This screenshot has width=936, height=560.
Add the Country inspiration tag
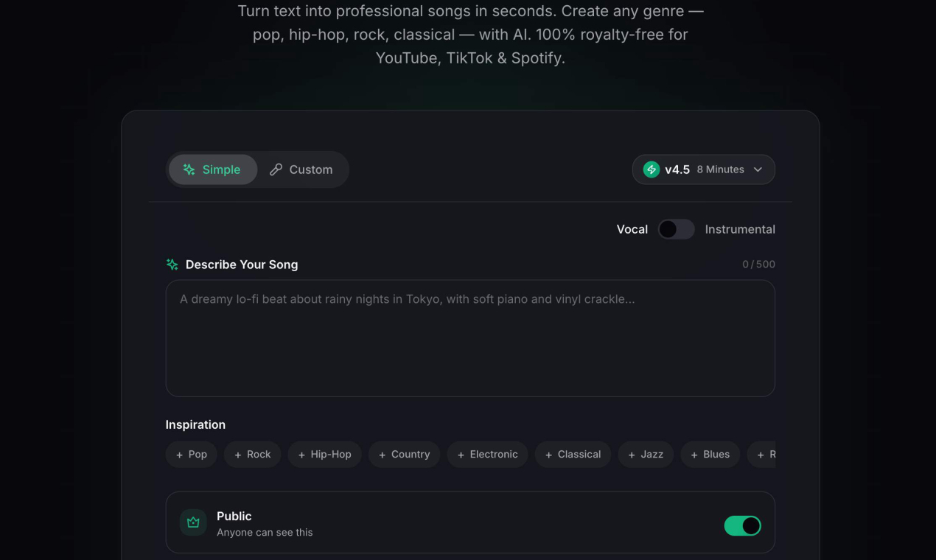(x=404, y=455)
